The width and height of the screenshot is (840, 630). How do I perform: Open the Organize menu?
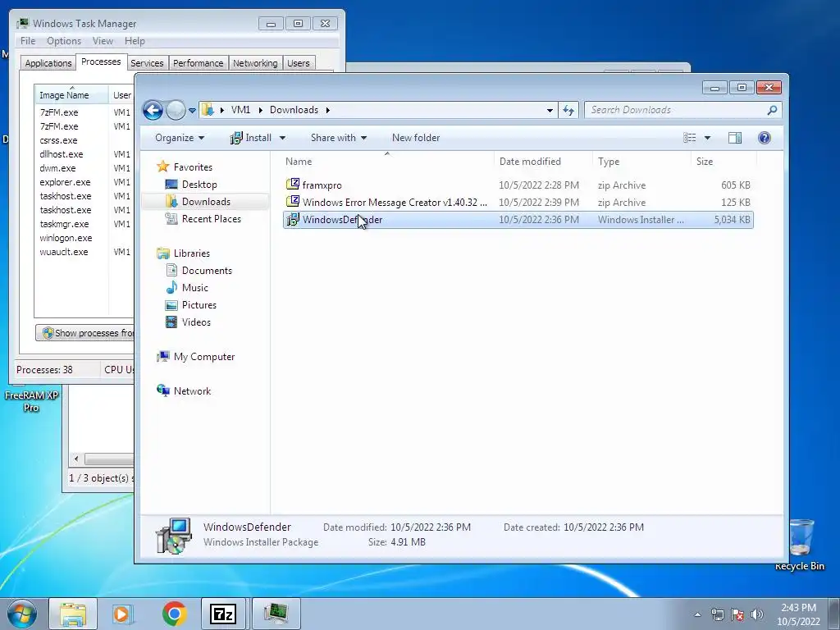click(x=180, y=138)
